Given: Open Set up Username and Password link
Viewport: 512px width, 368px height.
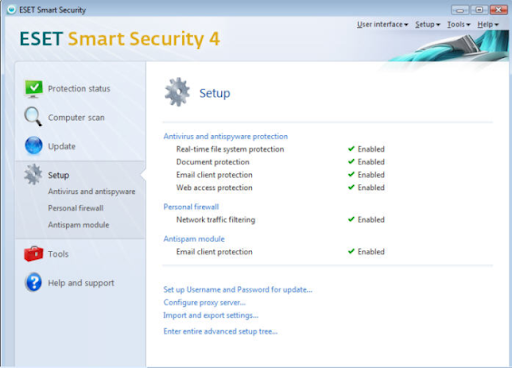Looking at the screenshot, I should click(238, 290).
